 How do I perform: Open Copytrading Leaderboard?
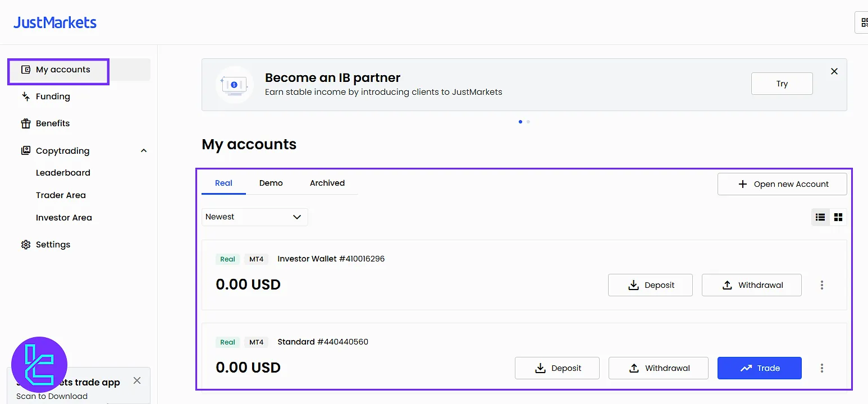[x=63, y=173]
